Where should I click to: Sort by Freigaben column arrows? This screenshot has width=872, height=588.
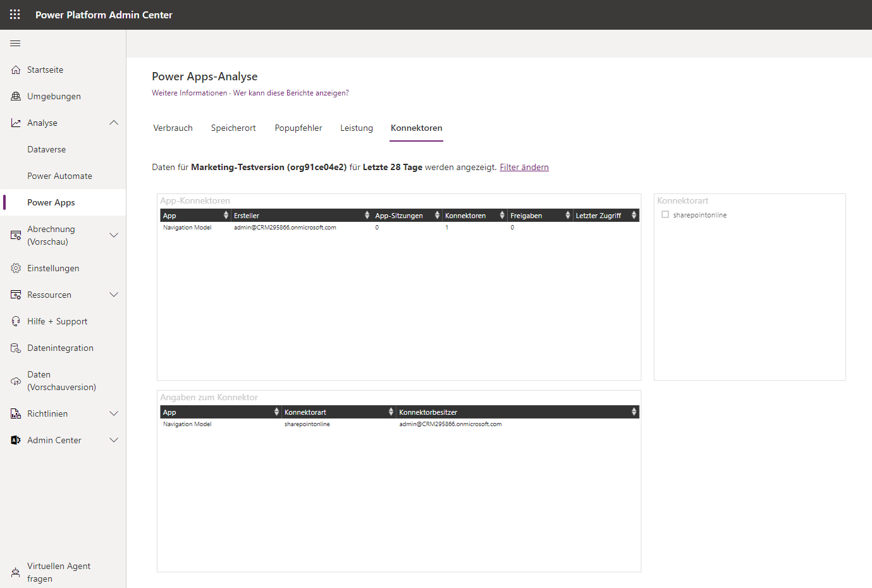pyautogui.click(x=568, y=216)
